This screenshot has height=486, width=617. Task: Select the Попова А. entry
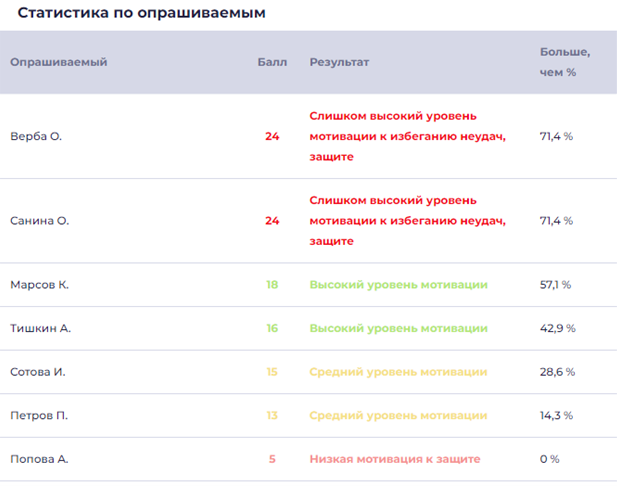point(39,459)
